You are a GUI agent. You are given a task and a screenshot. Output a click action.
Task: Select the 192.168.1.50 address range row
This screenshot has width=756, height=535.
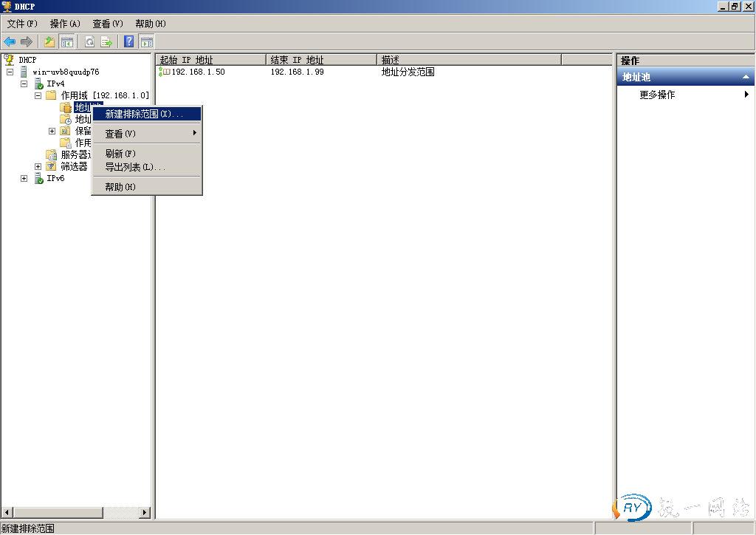198,72
